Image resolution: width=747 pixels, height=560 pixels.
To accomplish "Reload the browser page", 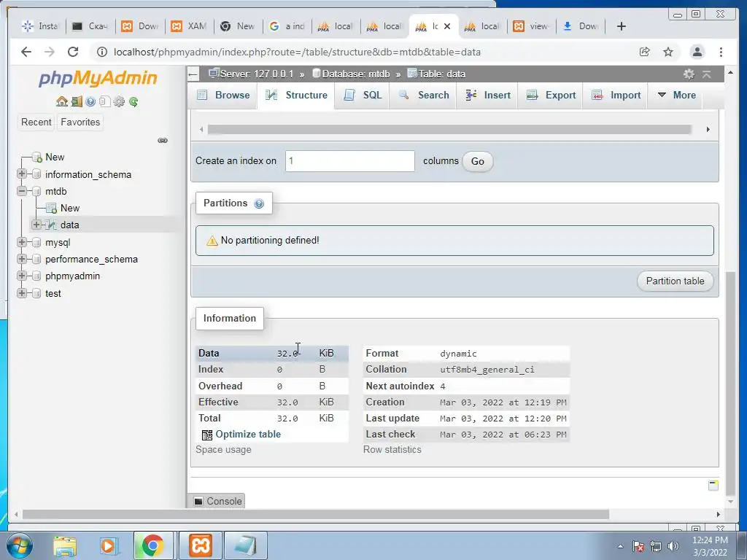I will click(x=72, y=52).
